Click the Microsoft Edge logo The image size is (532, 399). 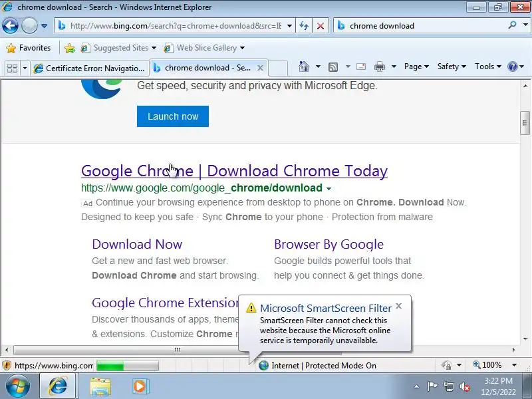tap(102, 89)
